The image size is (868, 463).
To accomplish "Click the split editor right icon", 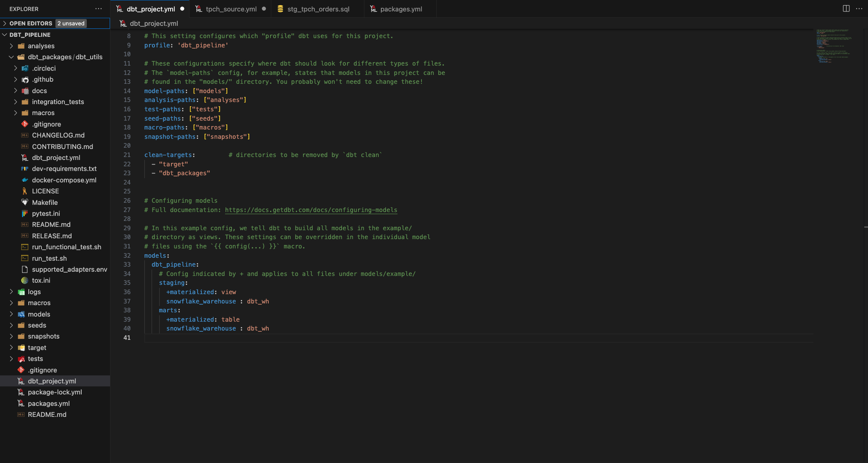I will (846, 8).
